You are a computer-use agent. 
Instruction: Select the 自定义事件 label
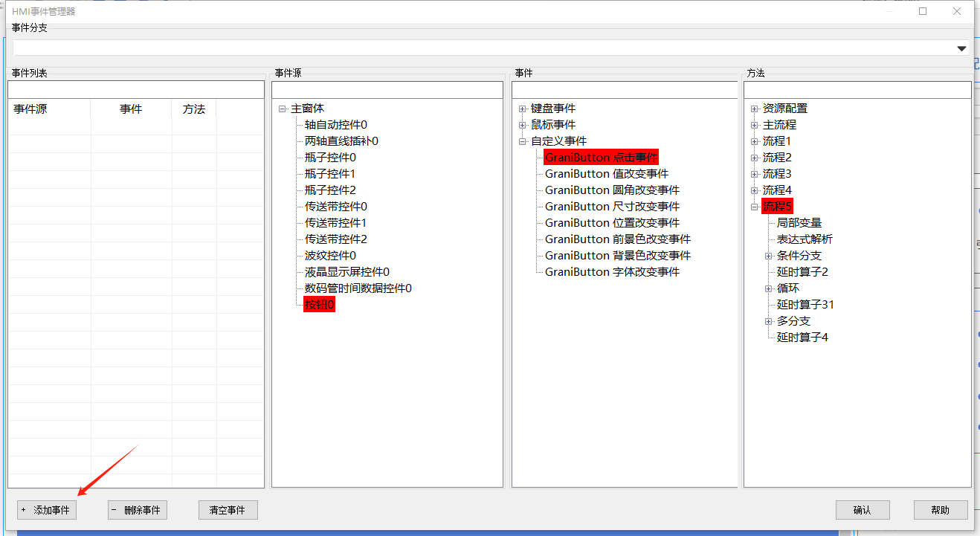[558, 141]
